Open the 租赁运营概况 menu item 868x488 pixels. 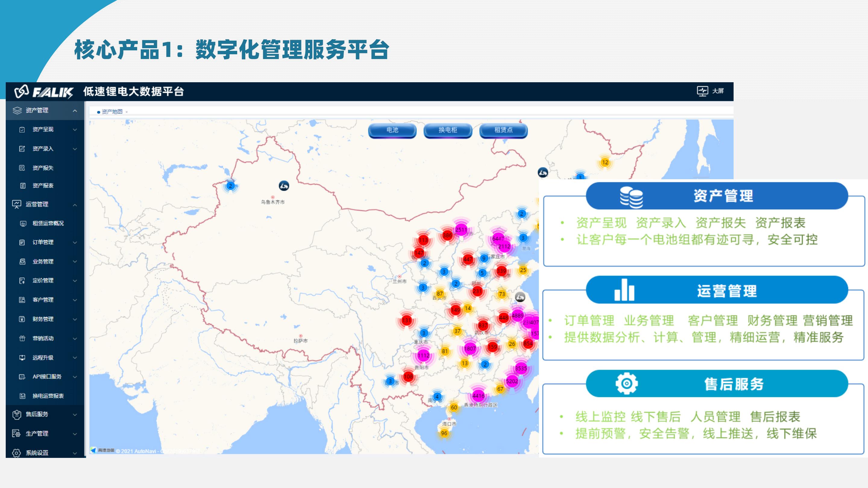click(48, 223)
